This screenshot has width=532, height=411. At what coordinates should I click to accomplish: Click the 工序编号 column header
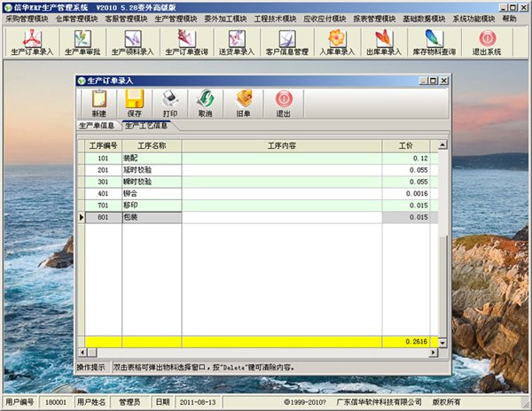coord(103,145)
